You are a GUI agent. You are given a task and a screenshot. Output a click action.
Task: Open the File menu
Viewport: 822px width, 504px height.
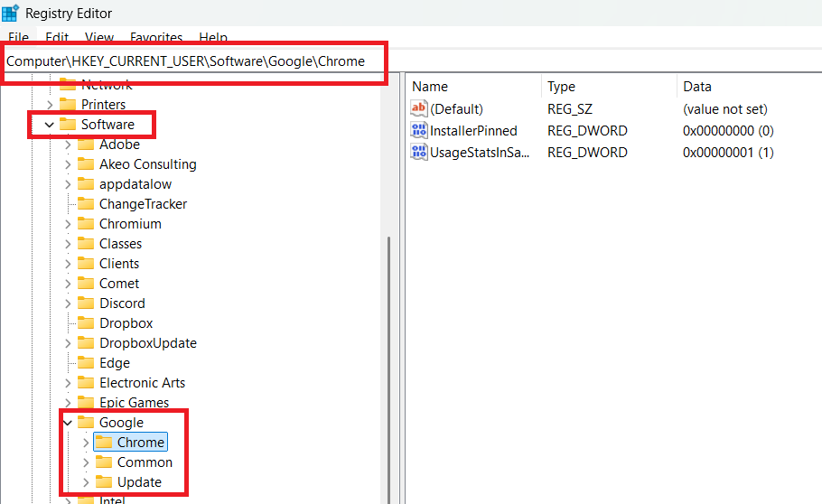[x=18, y=37]
